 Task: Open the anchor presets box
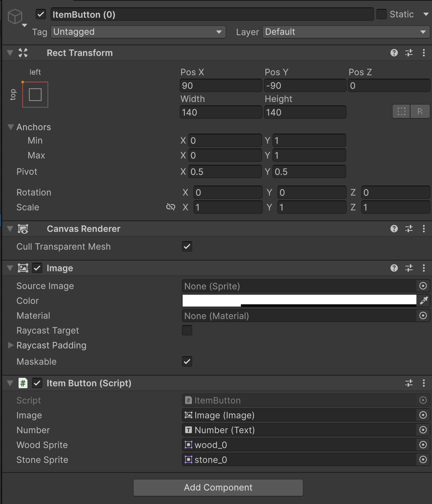(35, 95)
